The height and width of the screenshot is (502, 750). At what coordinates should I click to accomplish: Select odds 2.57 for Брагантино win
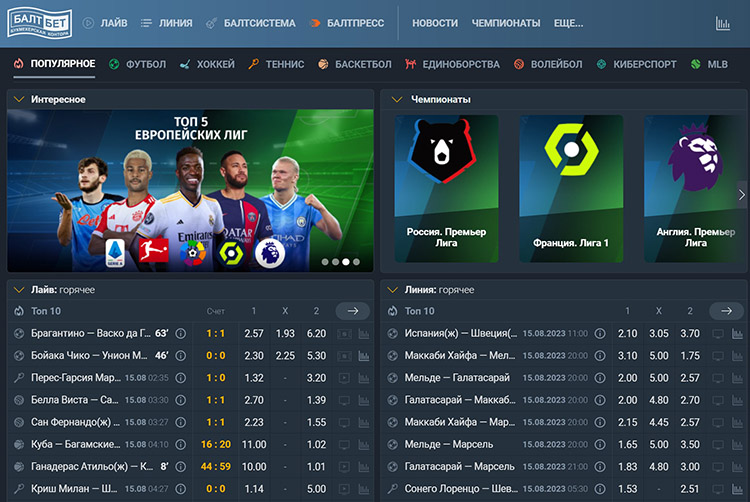254,333
